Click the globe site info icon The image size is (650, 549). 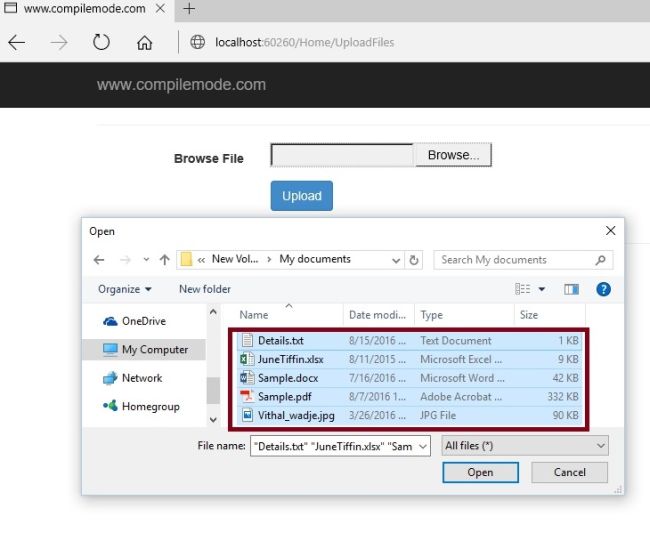point(197,42)
